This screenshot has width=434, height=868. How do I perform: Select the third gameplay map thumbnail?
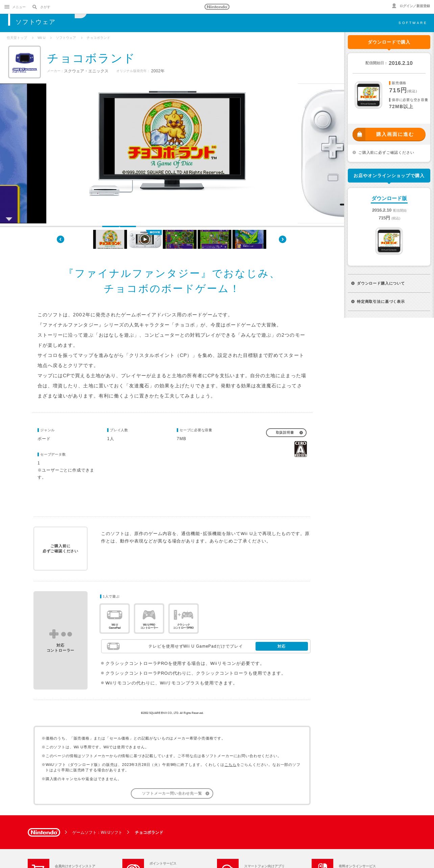(x=179, y=239)
